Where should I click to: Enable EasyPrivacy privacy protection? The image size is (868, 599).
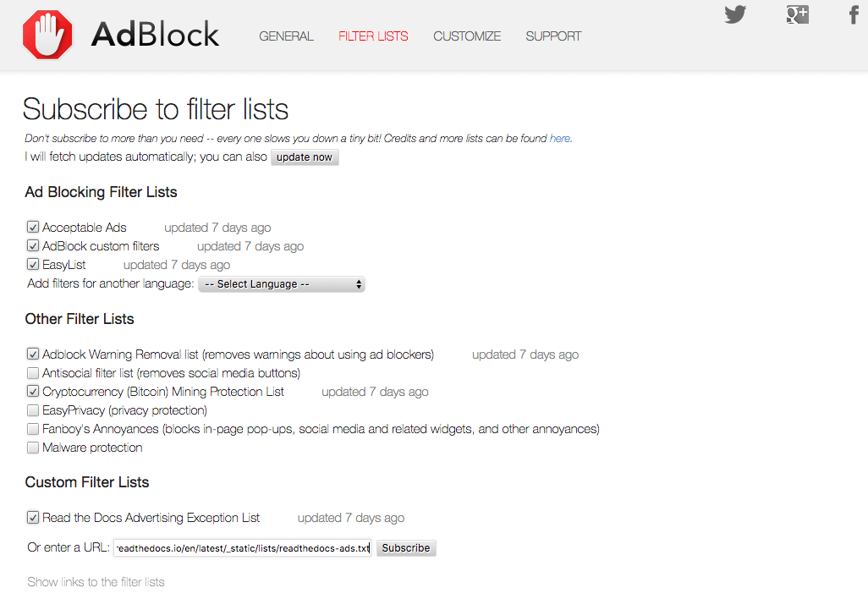(x=32, y=409)
